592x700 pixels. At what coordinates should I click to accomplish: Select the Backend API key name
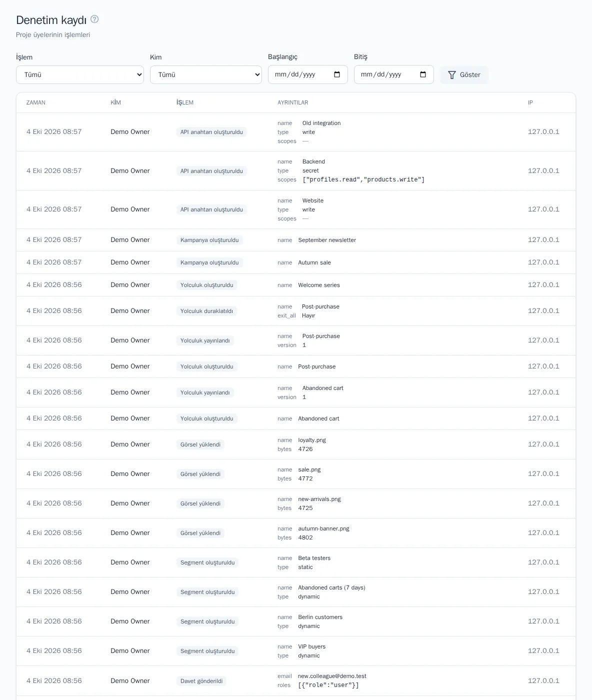click(x=313, y=161)
